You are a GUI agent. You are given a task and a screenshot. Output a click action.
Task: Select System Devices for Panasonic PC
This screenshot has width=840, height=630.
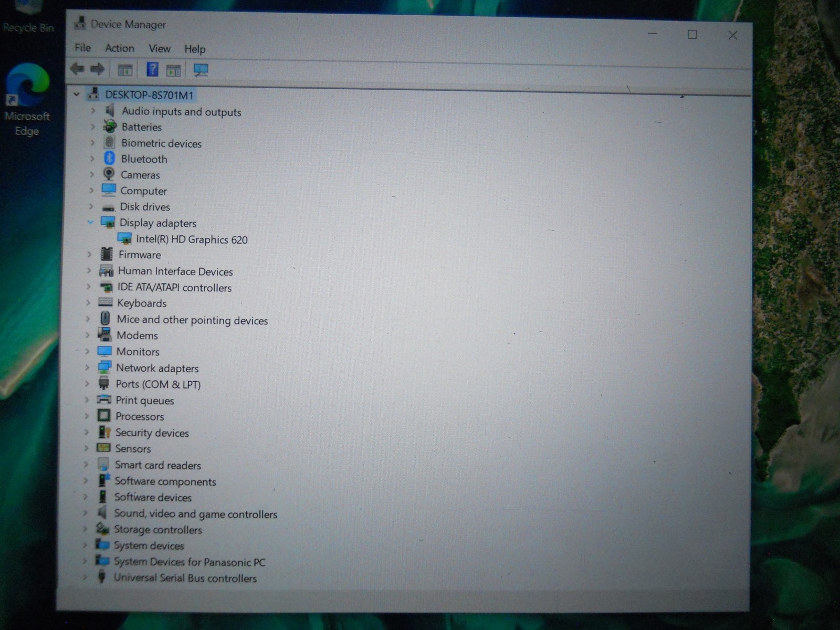[x=190, y=562]
